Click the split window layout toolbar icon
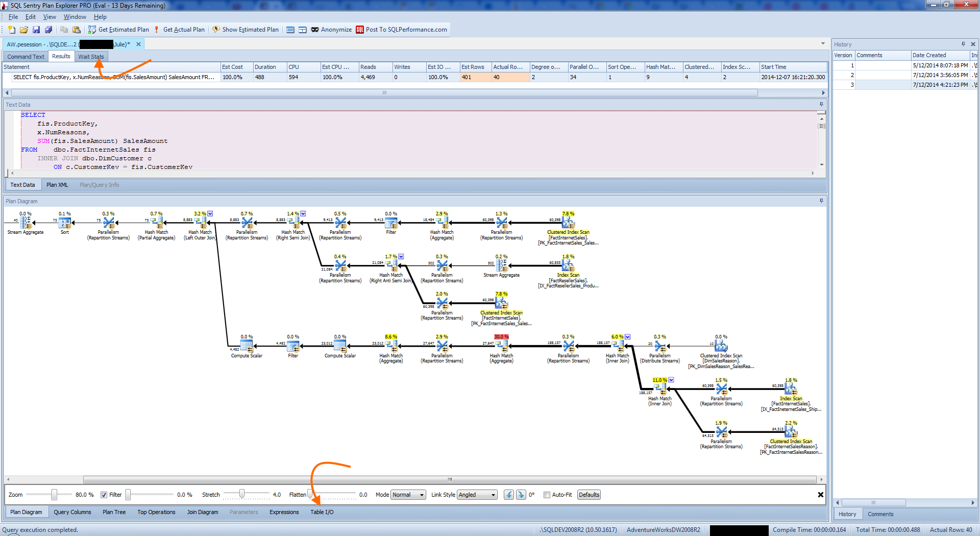Screen dimensions: 980x536 point(302,30)
